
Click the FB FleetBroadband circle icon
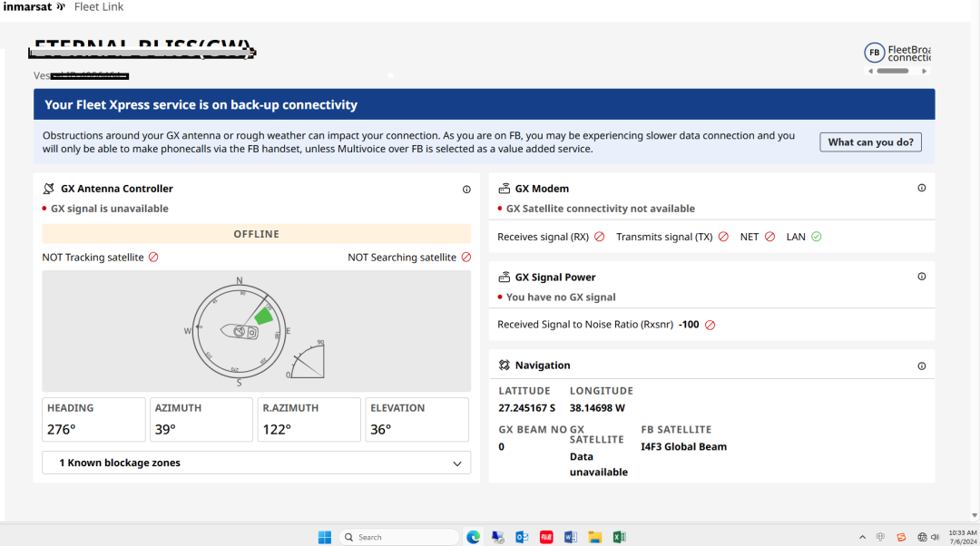coord(875,53)
